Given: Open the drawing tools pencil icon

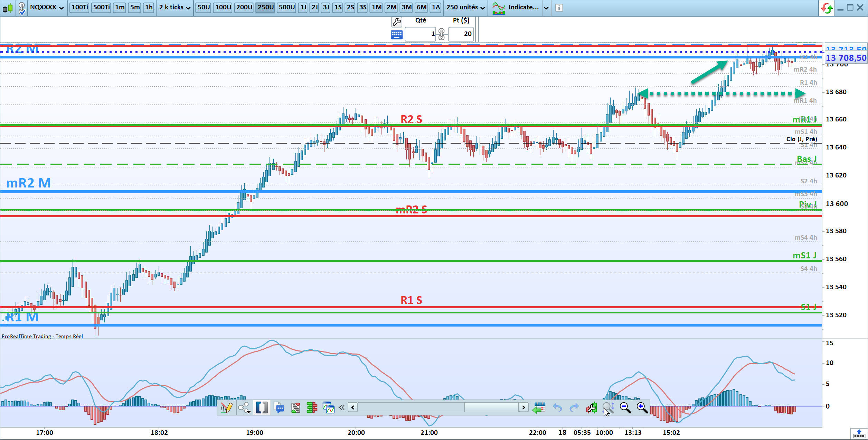Looking at the screenshot, I should 226,407.
